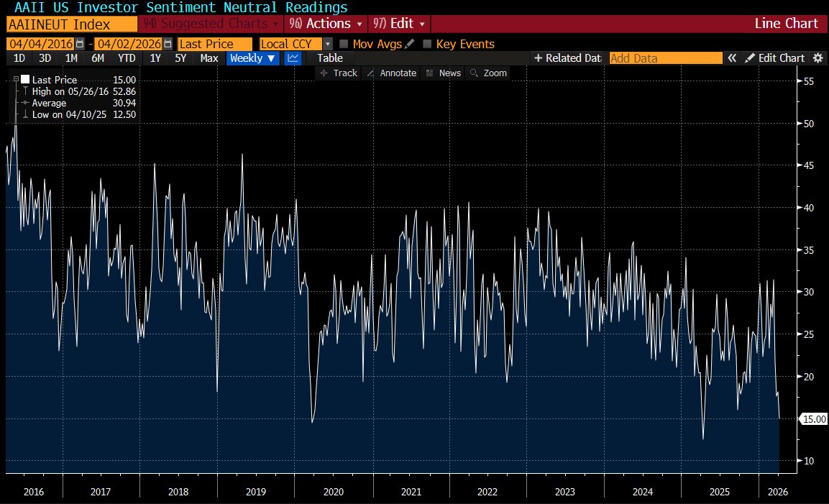Click the High on 05/26/16 legend row

point(78,91)
